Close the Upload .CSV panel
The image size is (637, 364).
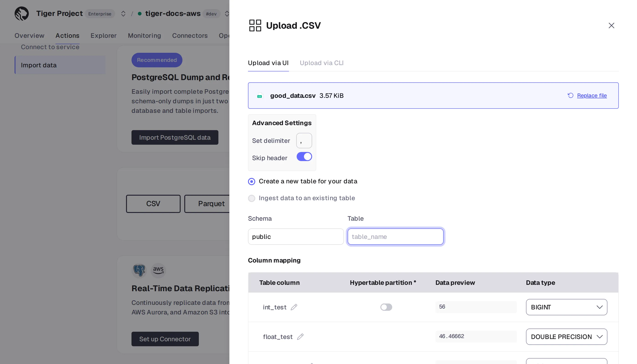[611, 25]
